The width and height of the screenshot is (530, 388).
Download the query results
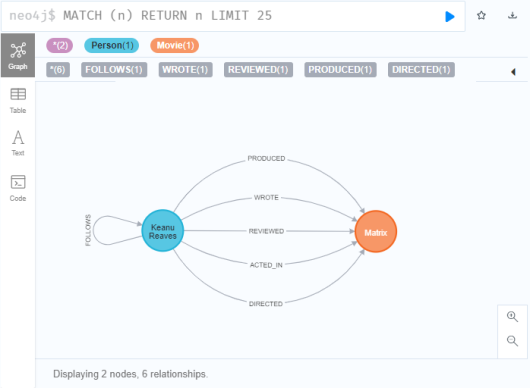click(512, 16)
